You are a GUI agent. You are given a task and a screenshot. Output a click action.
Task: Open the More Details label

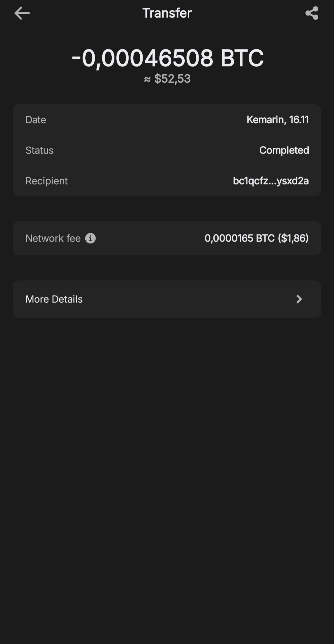pos(54,299)
